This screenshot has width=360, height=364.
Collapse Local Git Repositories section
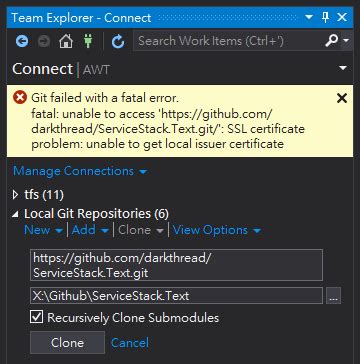[x=15, y=214]
